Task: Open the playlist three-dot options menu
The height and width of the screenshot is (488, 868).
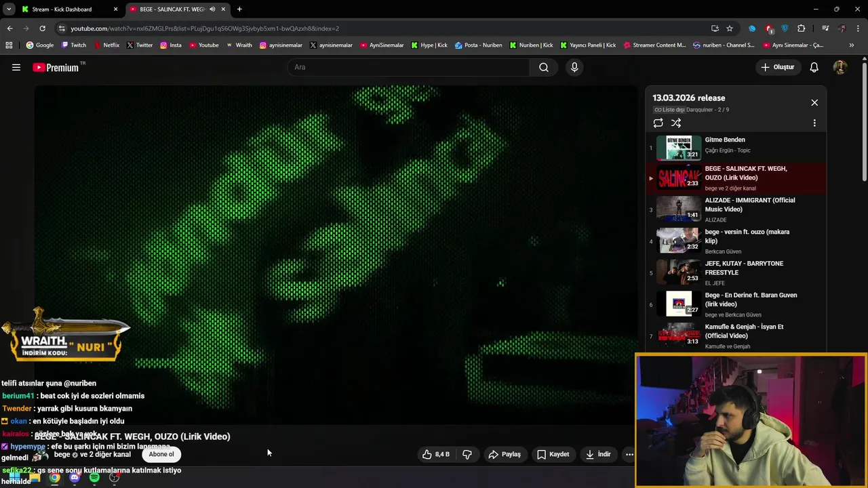Action: pos(814,123)
